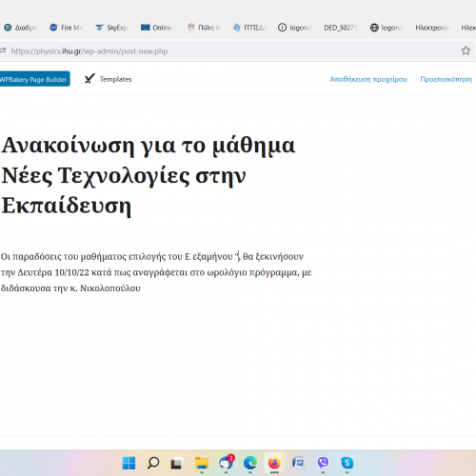Open Προεπισκόπηση preview link
476x476 pixels.
coord(446,79)
